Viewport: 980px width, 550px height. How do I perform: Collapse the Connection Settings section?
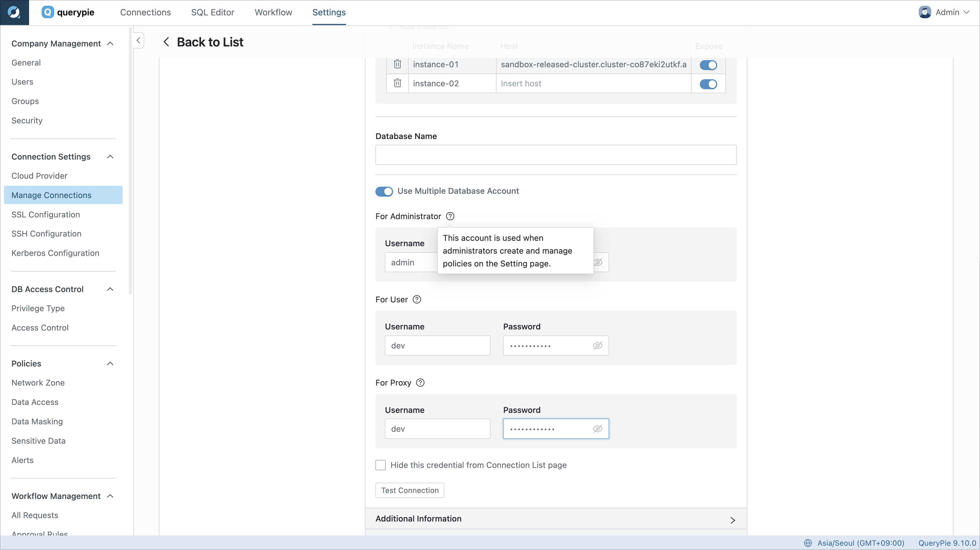[x=110, y=157]
